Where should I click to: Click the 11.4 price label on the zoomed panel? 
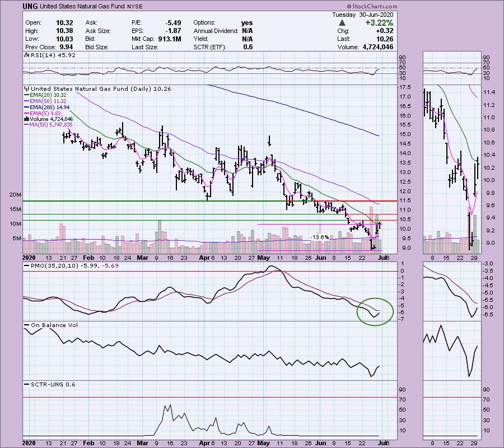tap(489, 92)
